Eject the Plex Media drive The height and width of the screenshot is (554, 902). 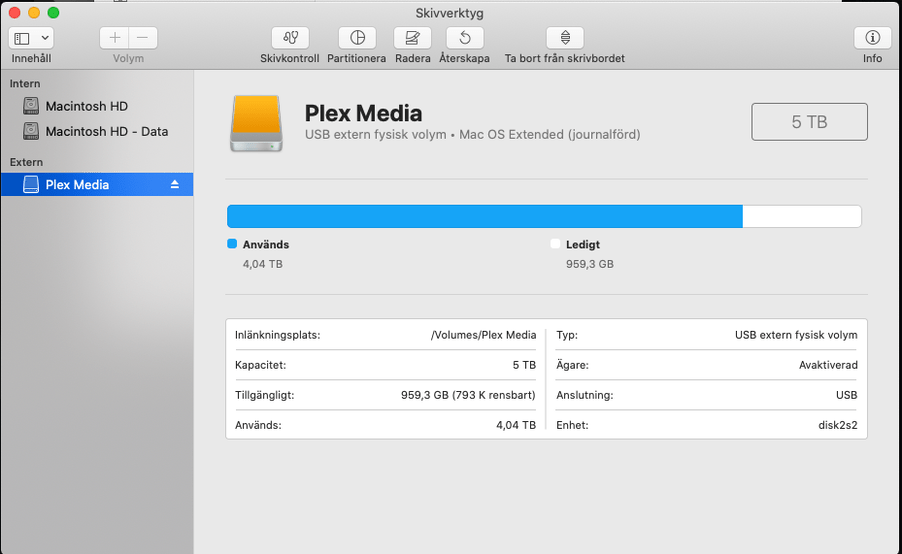coord(175,185)
